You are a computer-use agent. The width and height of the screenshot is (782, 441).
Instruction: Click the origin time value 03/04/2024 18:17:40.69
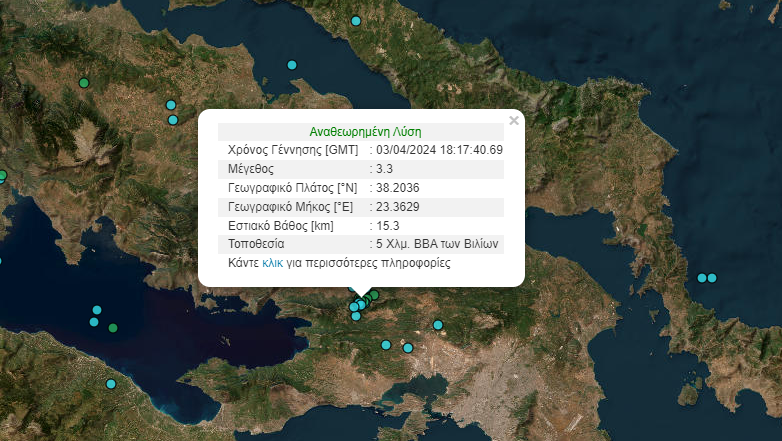pyautogui.click(x=439, y=150)
